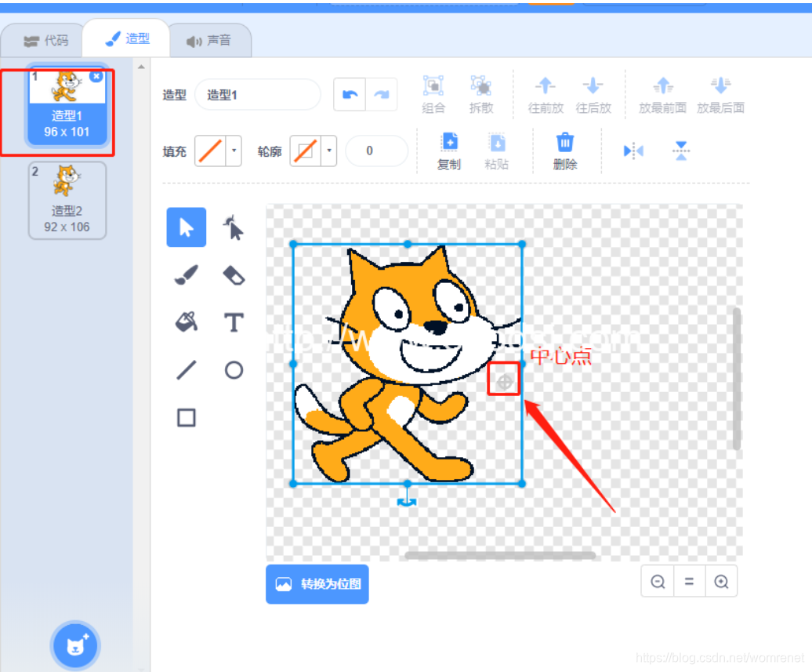Click the Undo arrow button
This screenshot has width=812, height=672.
point(350,94)
